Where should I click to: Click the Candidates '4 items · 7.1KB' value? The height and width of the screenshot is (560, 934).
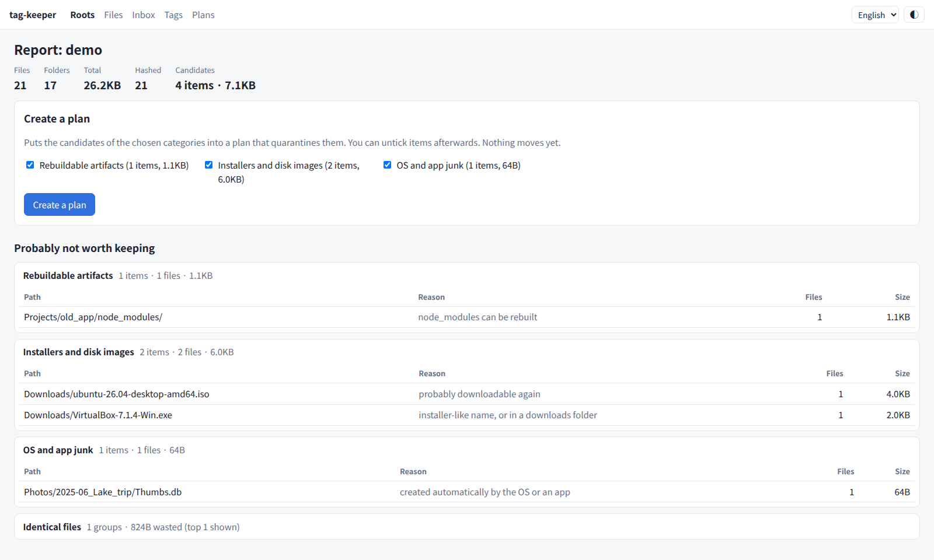tap(215, 85)
